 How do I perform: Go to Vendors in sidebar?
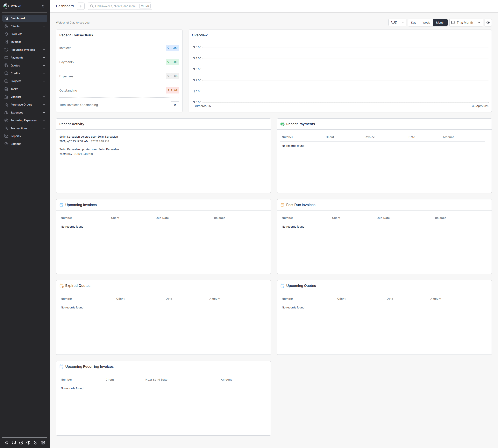tap(16, 97)
